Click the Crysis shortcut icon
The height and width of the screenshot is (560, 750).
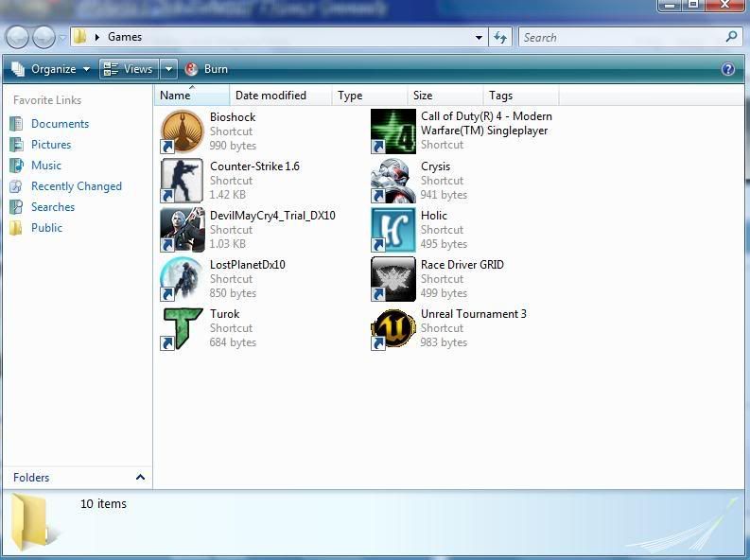tap(392, 181)
